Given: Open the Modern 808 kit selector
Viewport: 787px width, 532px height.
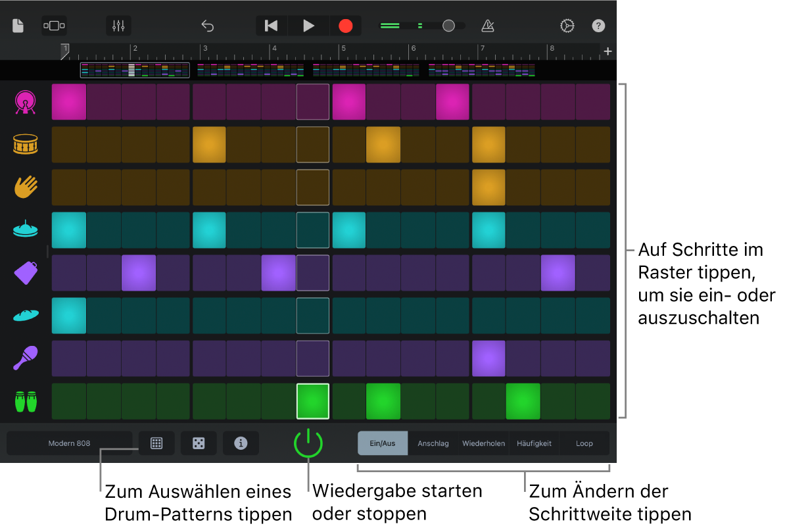Looking at the screenshot, I should coord(69,443).
